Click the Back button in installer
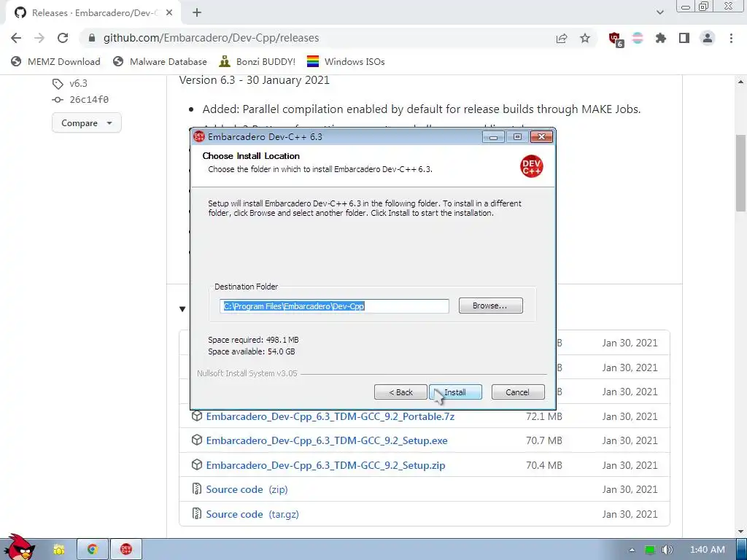This screenshot has height=560, width=747. pos(400,392)
